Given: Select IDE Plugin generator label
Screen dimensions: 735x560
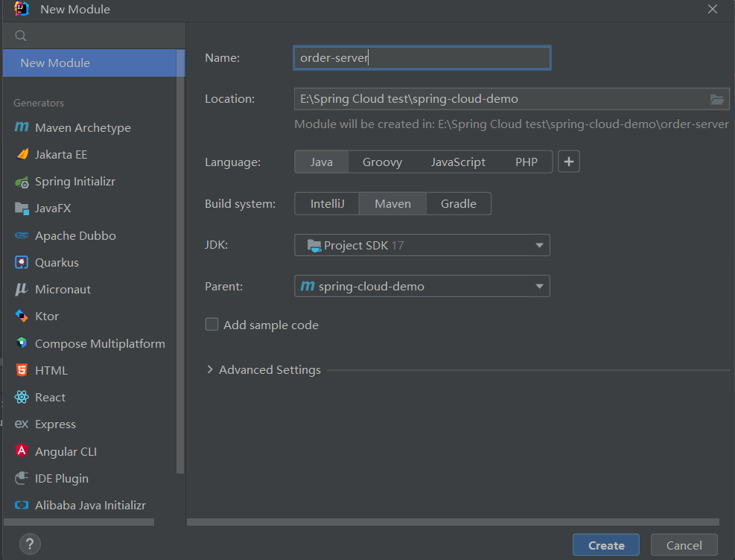Looking at the screenshot, I should click(x=61, y=479).
